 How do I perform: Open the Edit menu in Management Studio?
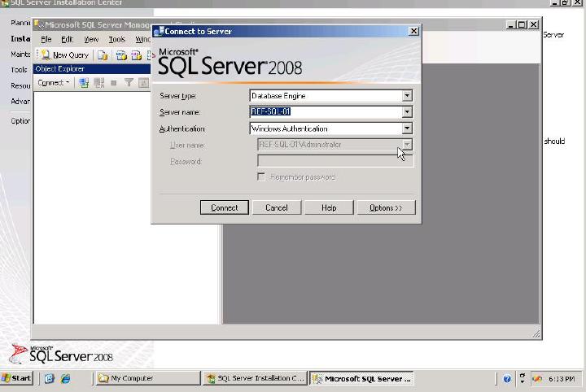tap(67, 39)
